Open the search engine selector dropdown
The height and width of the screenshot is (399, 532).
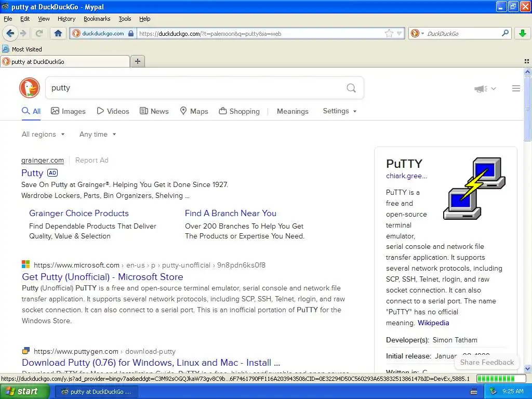click(x=417, y=33)
